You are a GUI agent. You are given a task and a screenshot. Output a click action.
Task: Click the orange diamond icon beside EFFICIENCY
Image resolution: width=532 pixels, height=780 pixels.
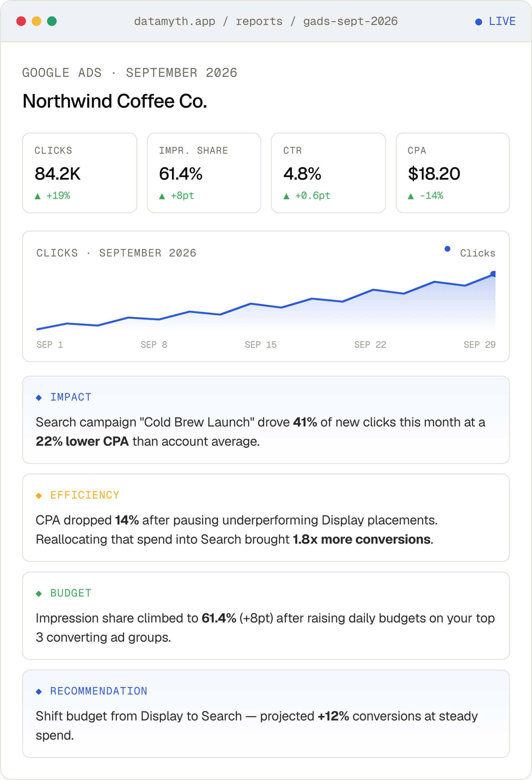(x=39, y=496)
